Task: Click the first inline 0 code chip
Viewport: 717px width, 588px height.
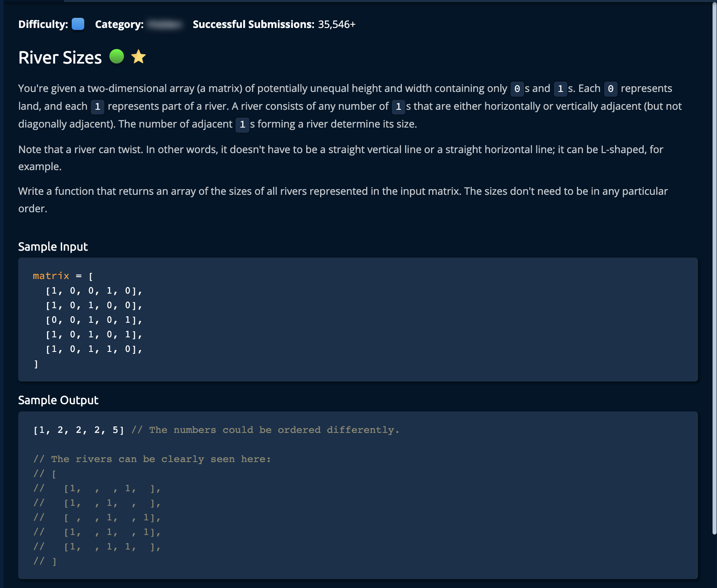Action: click(517, 89)
